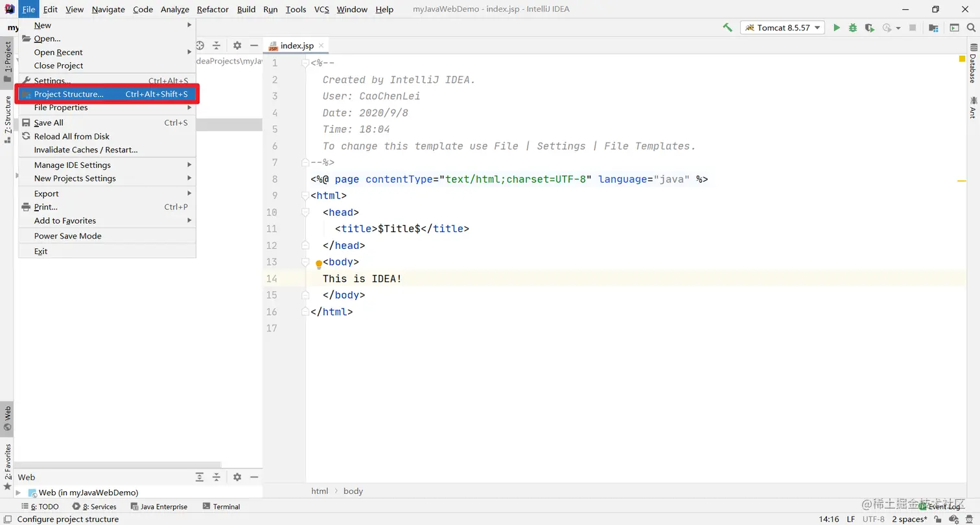Screen dimensions: 980x525
Task: Toggle tool window quick-access icon at bottom-left
Action: coord(7,519)
